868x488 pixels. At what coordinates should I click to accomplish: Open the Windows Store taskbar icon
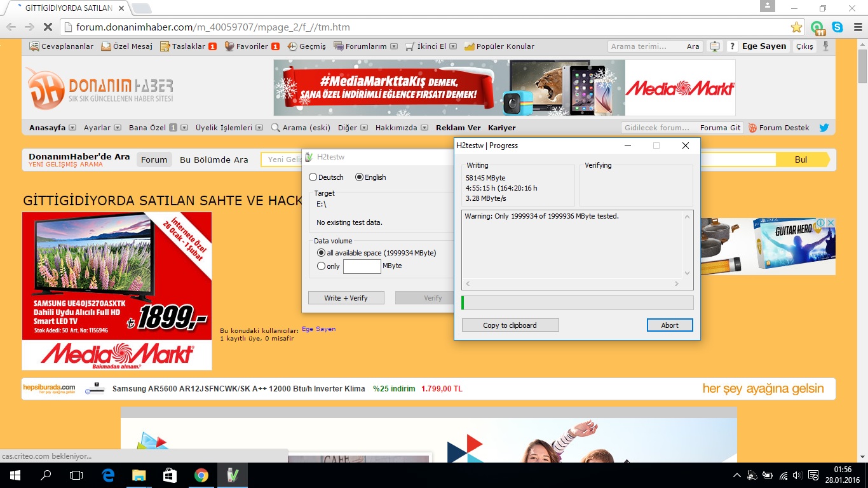(x=170, y=475)
